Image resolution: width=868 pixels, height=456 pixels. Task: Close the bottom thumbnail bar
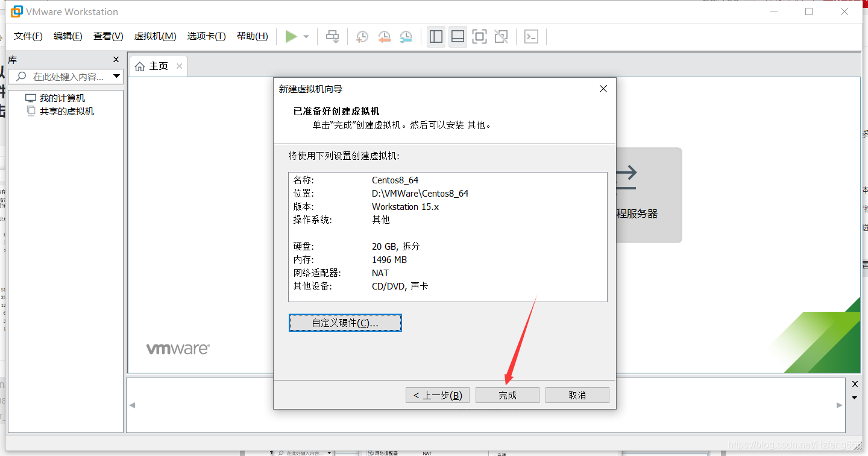click(855, 384)
